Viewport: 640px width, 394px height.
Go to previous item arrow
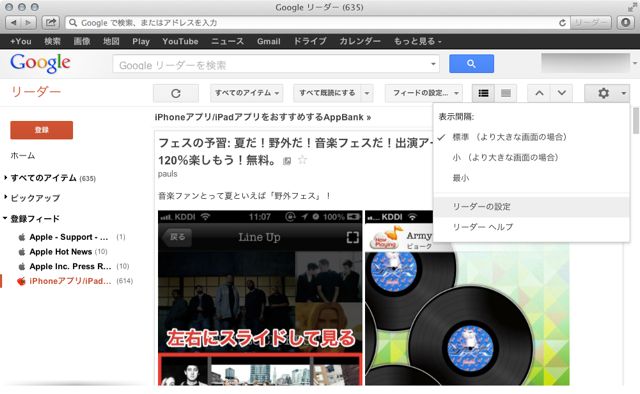tap(539, 93)
